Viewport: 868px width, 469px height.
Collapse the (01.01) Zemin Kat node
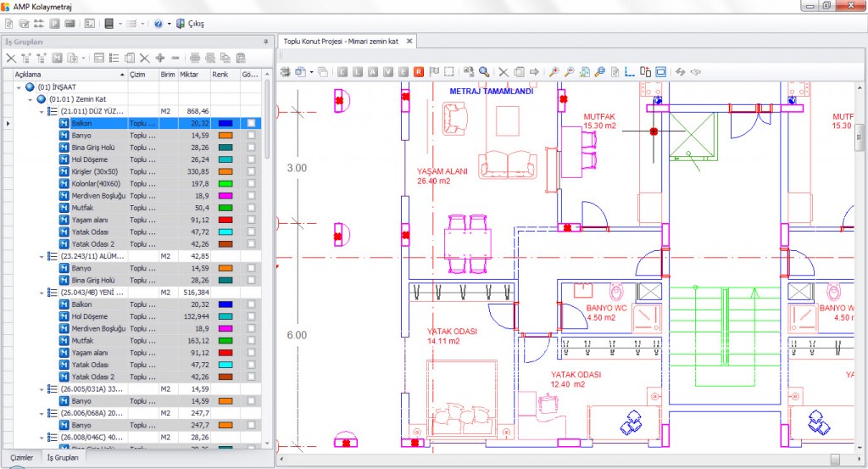tap(30, 99)
